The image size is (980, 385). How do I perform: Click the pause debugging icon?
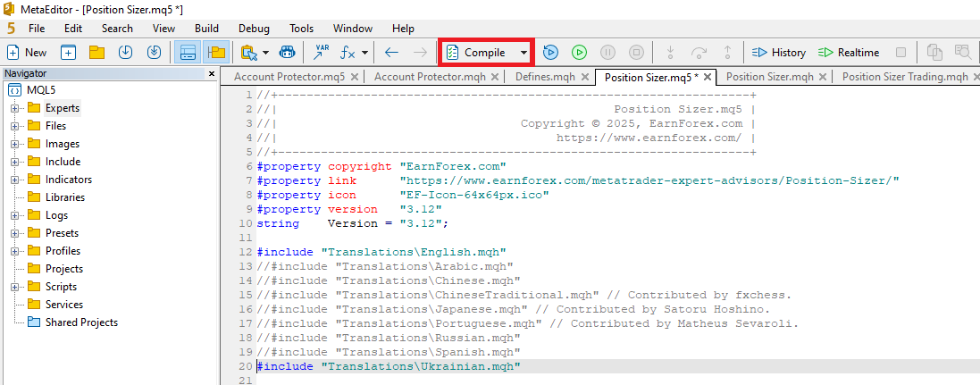pyautogui.click(x=608, y=53)
